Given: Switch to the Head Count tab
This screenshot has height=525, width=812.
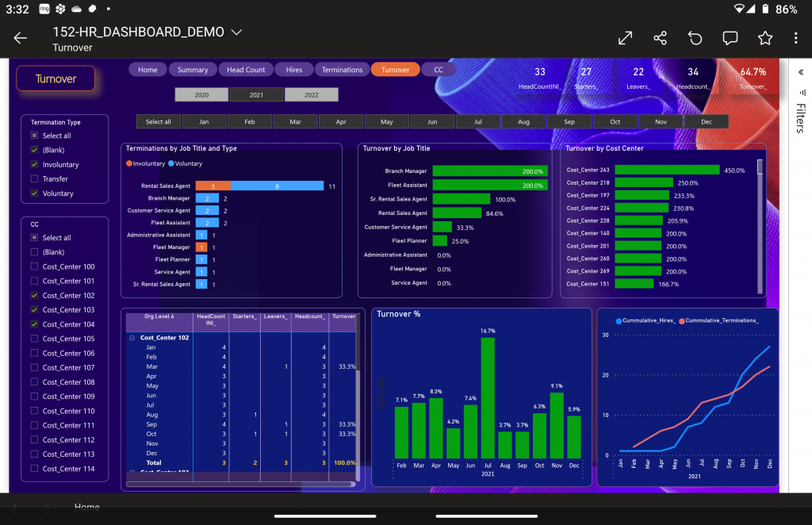Looking at the screenshot, I should click(246, 70).
